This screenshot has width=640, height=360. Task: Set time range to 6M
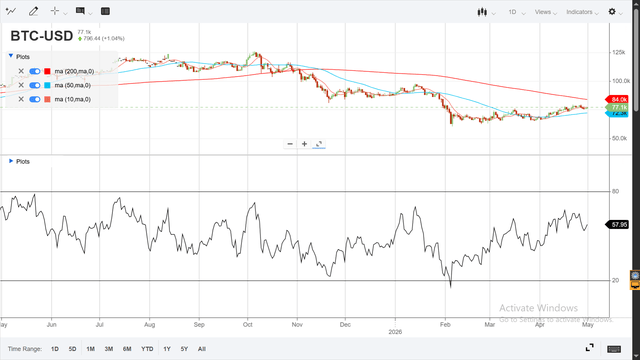pos(127,349)
